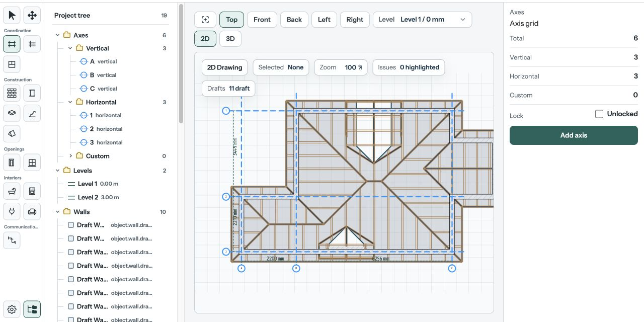Screen dimensions: 644x322
Task: Select the brick wall tool
Action: click(12, 93)
